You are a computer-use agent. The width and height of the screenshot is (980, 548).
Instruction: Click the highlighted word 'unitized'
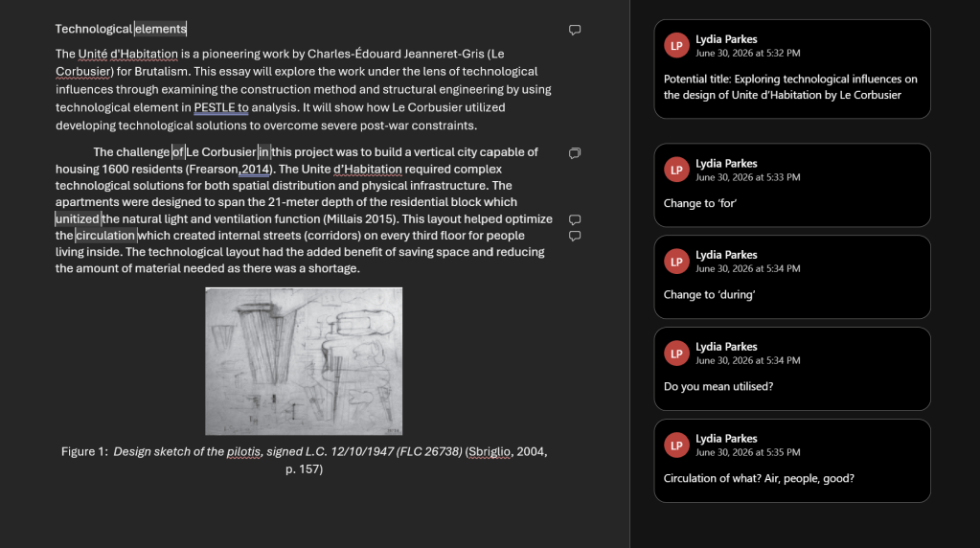pos(78,218)
